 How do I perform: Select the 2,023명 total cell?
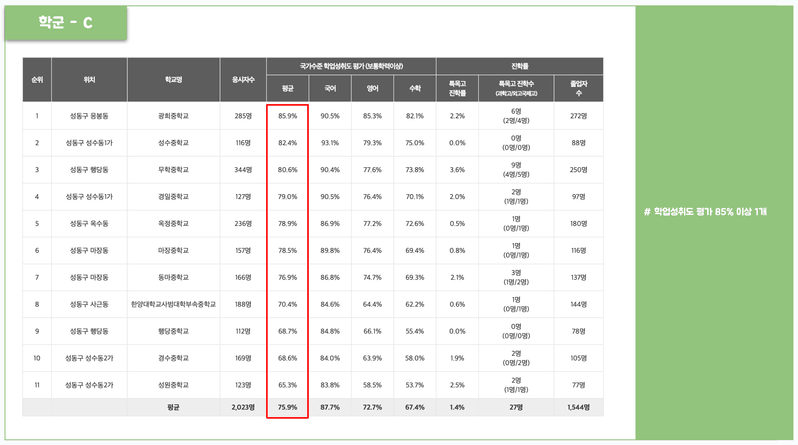click(x=241, y=407)
